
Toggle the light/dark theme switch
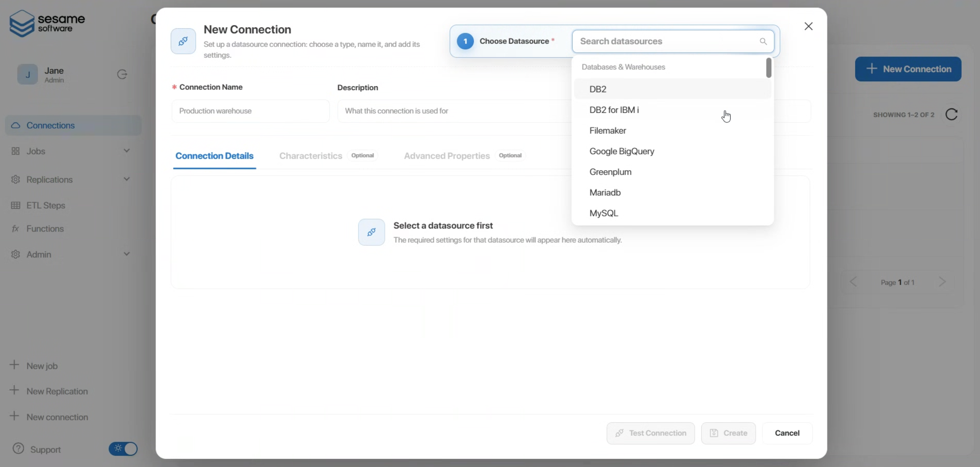123,449
